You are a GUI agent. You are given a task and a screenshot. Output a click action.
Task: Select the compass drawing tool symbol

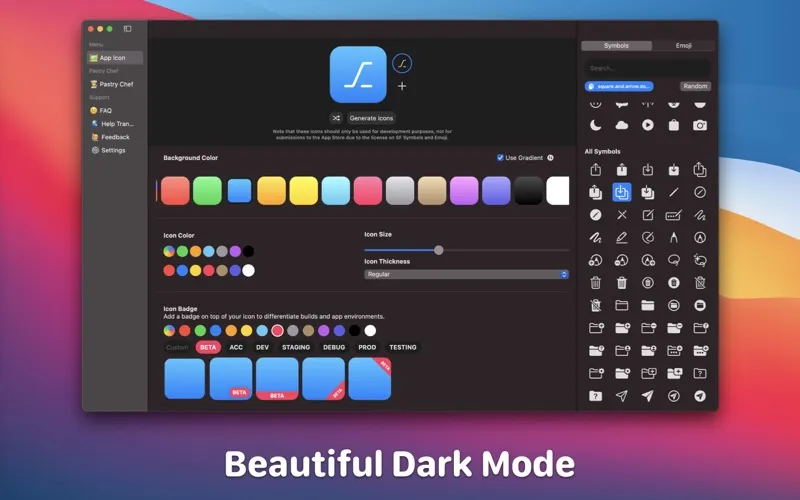[674, 237]
